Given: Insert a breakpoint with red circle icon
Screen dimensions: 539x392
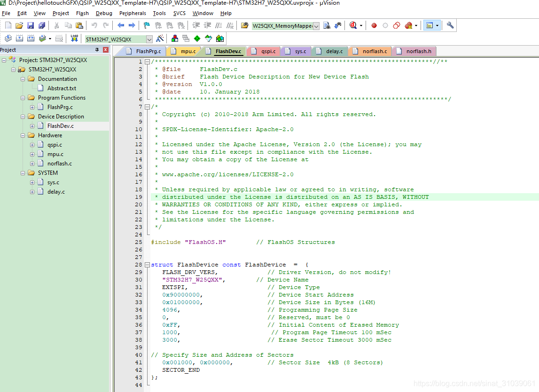Looking at the screenshot, I should coord(374,25).
